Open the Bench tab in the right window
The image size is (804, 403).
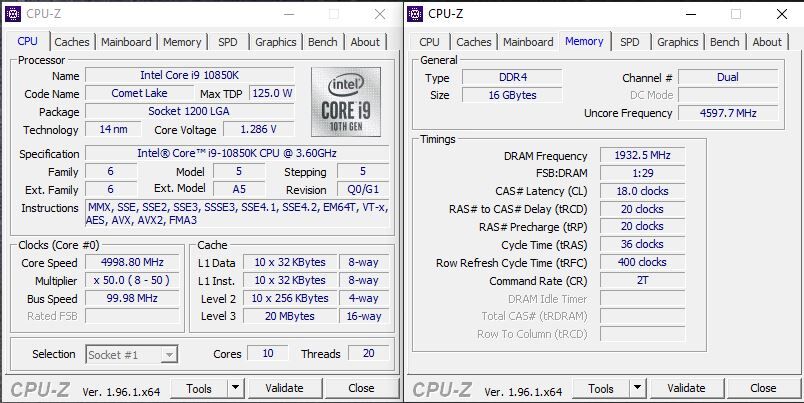725,42
